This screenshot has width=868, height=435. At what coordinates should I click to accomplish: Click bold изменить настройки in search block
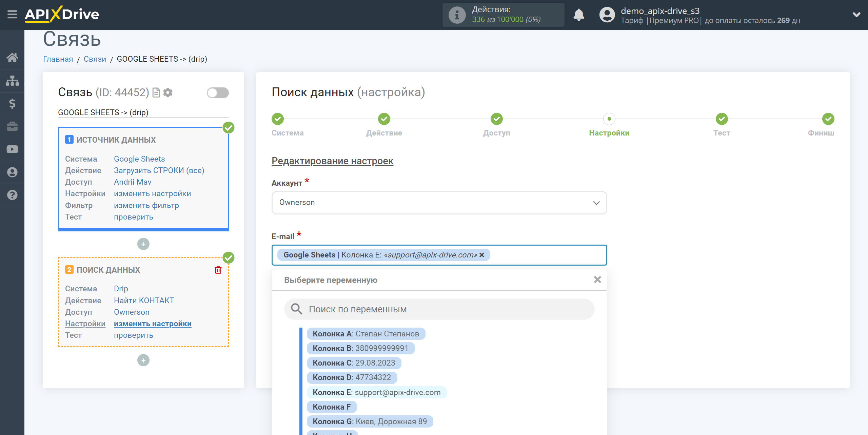coord(153,324)
